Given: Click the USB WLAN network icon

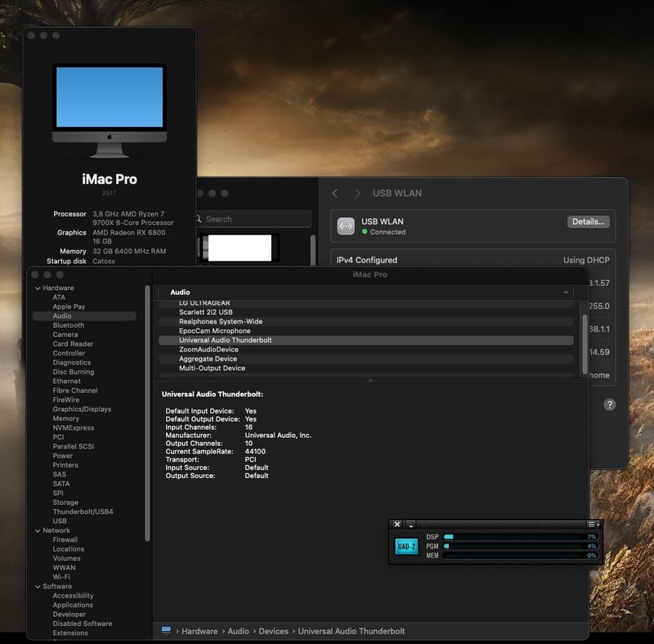Looking at the screenshot, I should [346, 226].
